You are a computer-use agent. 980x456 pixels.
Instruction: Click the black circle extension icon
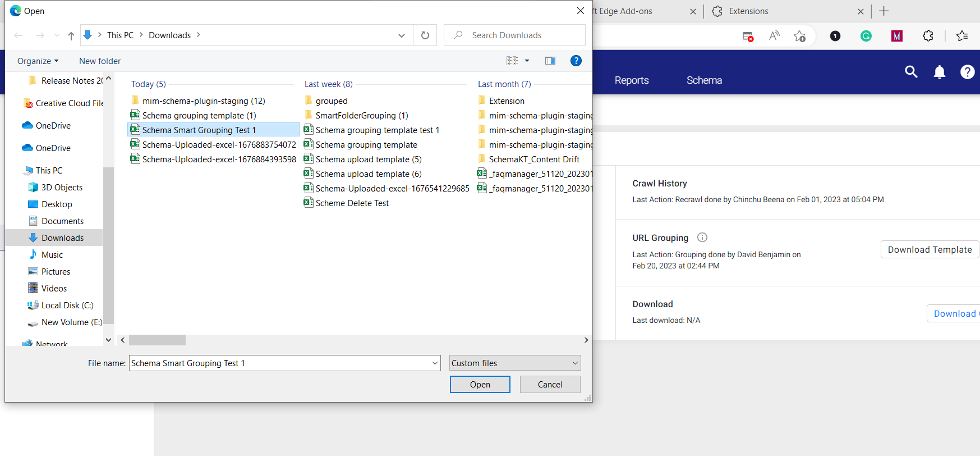tap(835, 36)
